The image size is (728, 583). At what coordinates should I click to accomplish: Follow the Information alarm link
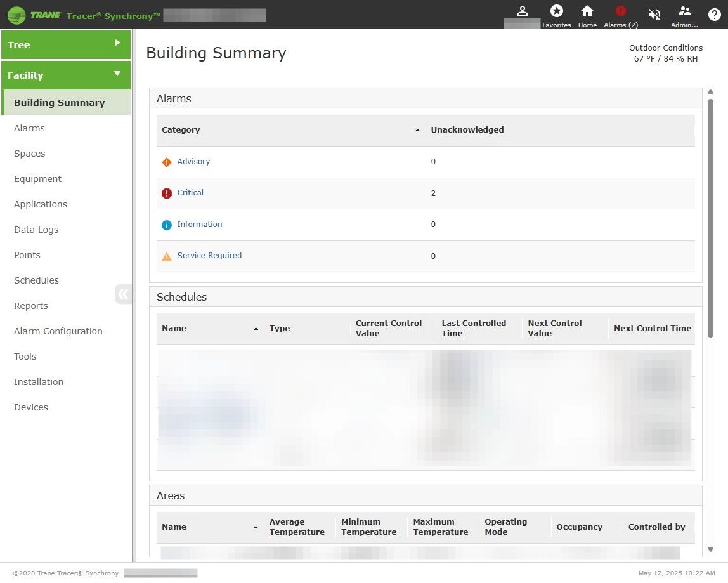tap(200, 224)
